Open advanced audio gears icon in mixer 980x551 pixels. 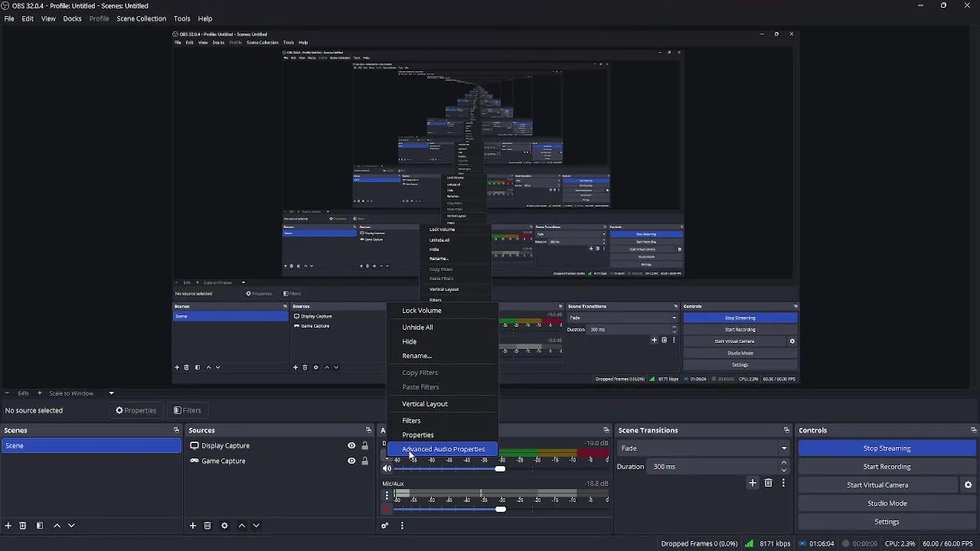(385, 526)
